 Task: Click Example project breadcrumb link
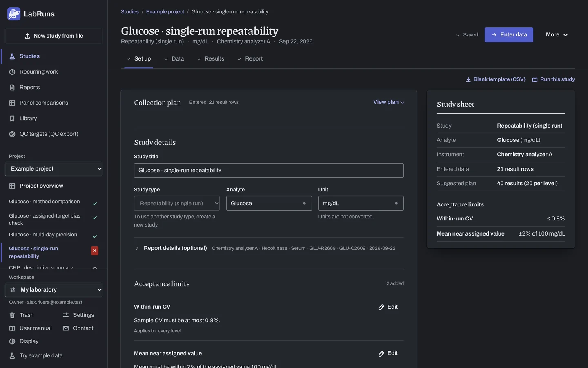(165, 12)
